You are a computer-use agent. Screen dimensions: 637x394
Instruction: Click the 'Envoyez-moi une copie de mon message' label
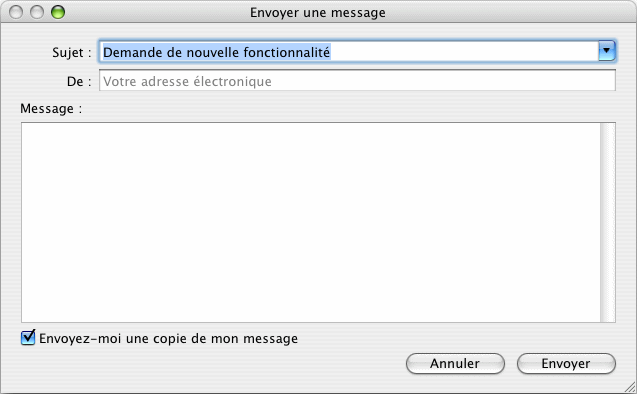click(x=169, y=339)
